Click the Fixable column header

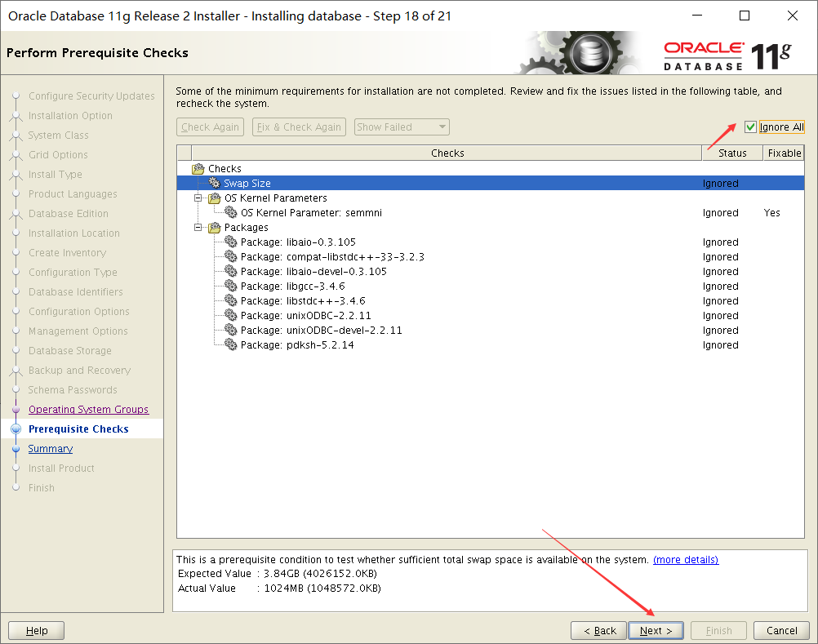[784, 153]
